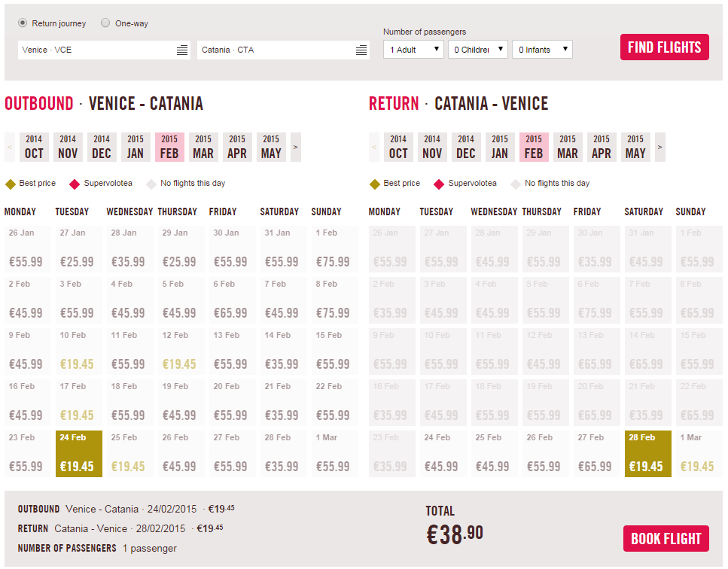Screen dimensions: 728x569
Task: Expand the 0 Children dropdown
Action: [478, 49]
